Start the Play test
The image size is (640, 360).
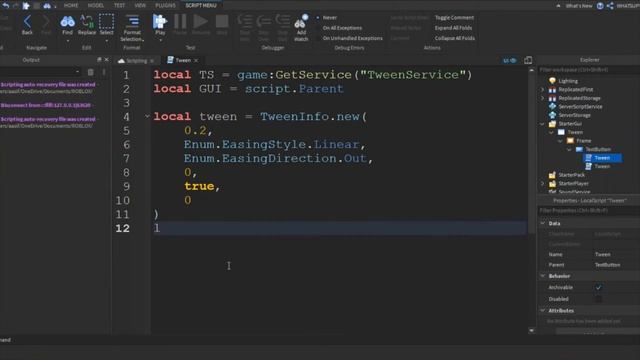point(160,21)
